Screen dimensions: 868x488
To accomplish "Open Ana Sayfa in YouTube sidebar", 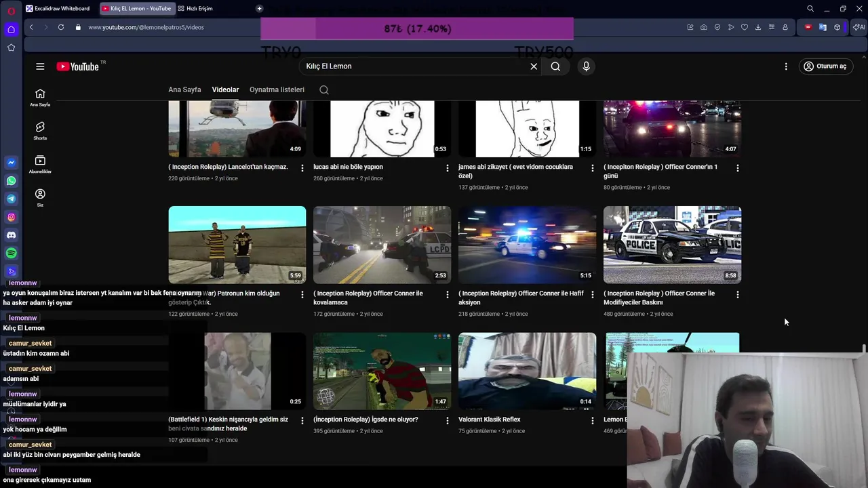I will pos(40,98).
